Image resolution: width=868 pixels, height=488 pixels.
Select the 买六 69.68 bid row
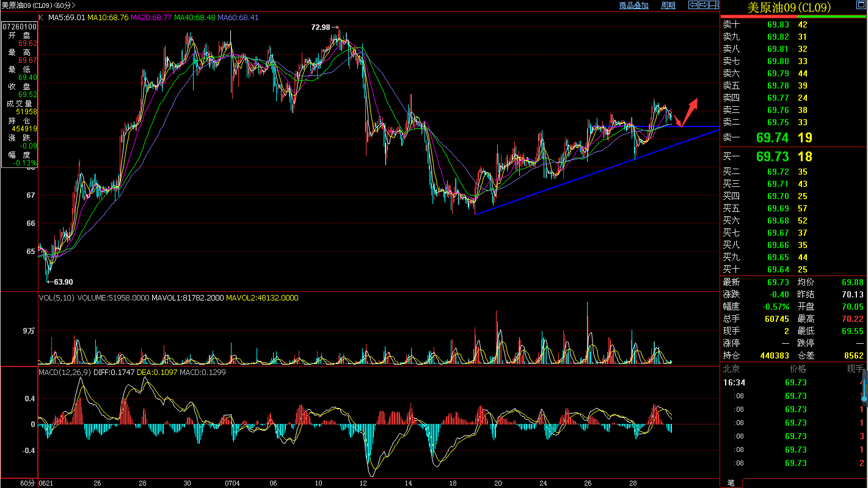click(x=793, y=220)
